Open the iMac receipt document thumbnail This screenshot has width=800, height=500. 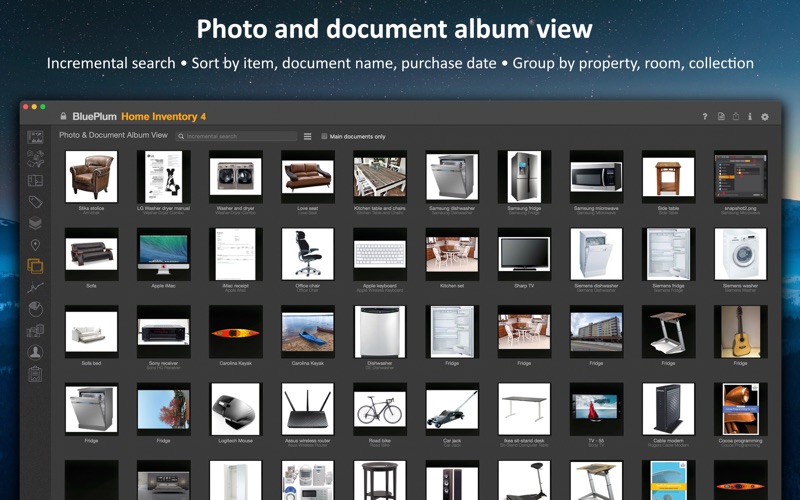coord(236,254)
